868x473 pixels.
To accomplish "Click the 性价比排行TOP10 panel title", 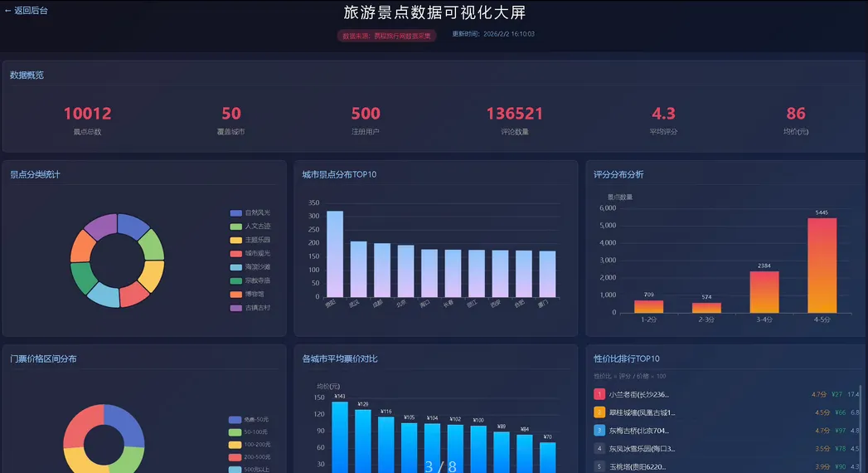I will 627,359.
